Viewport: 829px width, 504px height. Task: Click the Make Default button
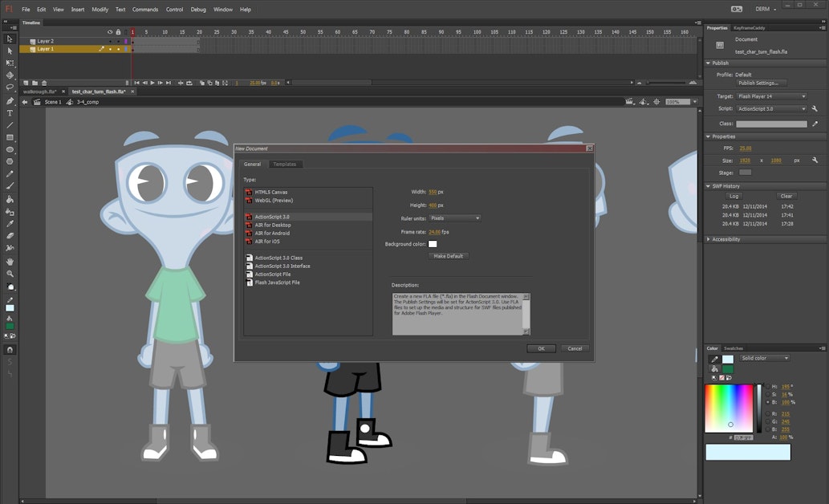(449, 256)
